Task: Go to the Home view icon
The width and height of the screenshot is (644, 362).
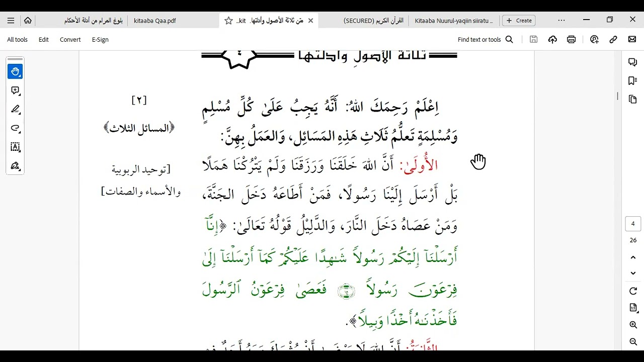Action: (x=28, y=21)
